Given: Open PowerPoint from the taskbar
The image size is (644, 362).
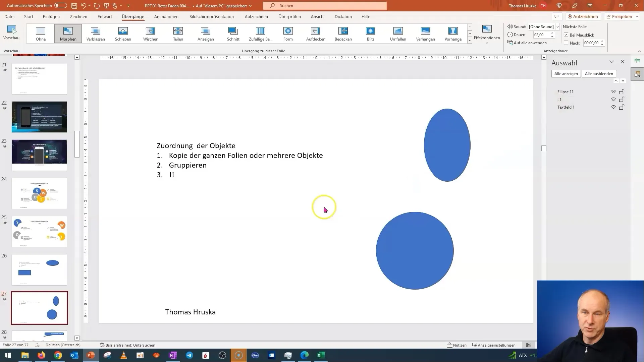Looking at the screenshot, I should tap(91, 355).
